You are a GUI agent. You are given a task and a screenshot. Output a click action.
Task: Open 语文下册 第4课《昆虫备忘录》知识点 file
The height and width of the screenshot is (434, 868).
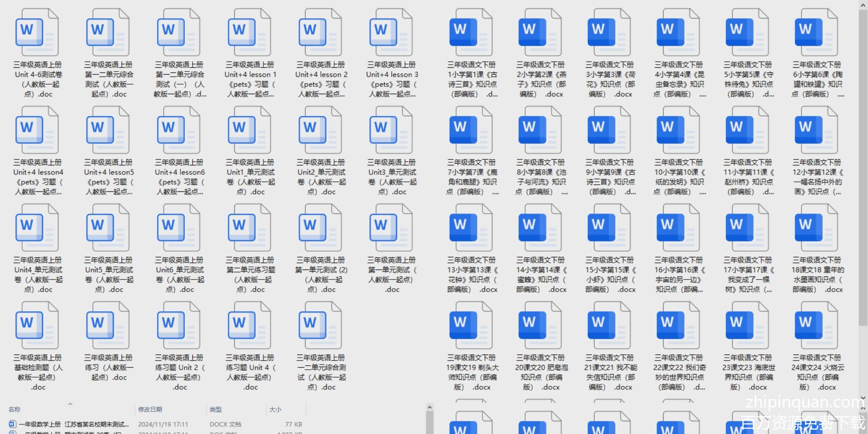[x=678, y=32]
